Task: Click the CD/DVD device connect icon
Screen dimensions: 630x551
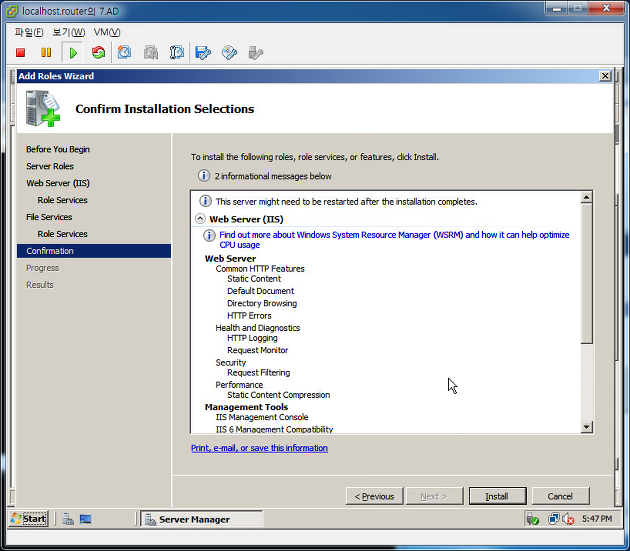Action: click(x=229, y=53)
